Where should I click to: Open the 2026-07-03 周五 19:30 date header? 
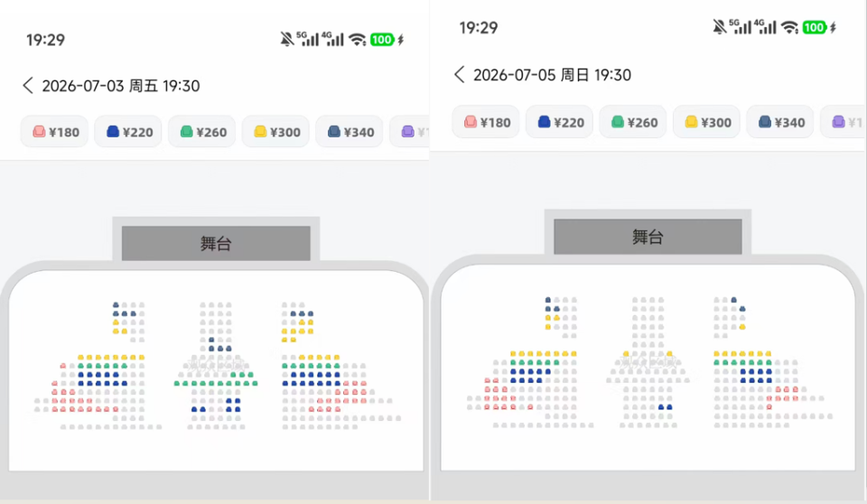point(120,86)
